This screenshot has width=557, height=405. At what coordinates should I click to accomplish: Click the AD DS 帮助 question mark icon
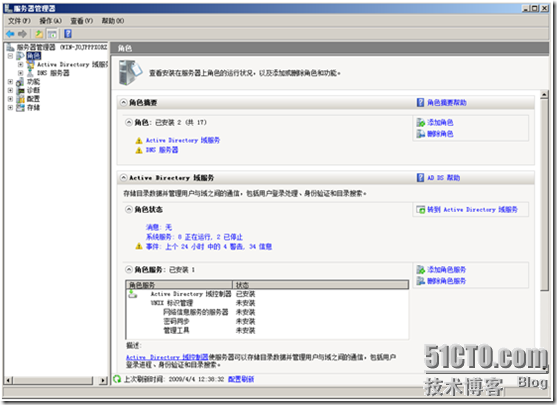[x=421, y=178]
